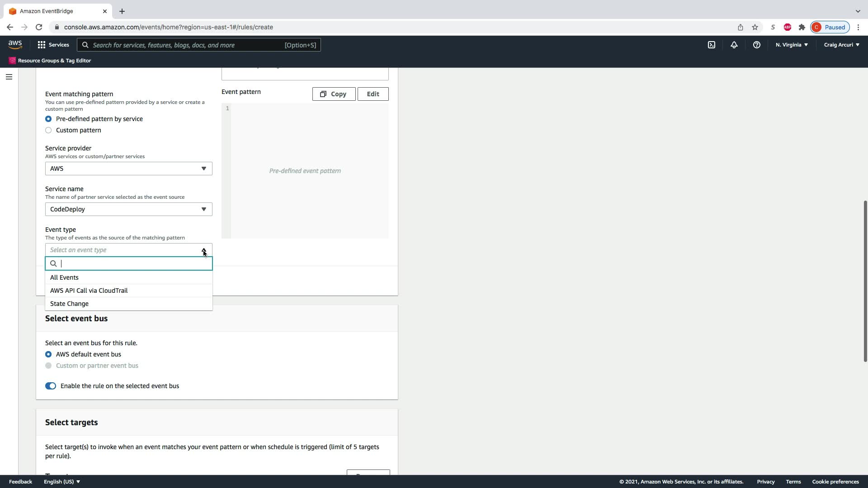
Task: Click the browser extensions puzzle icon
Action: 802,27
